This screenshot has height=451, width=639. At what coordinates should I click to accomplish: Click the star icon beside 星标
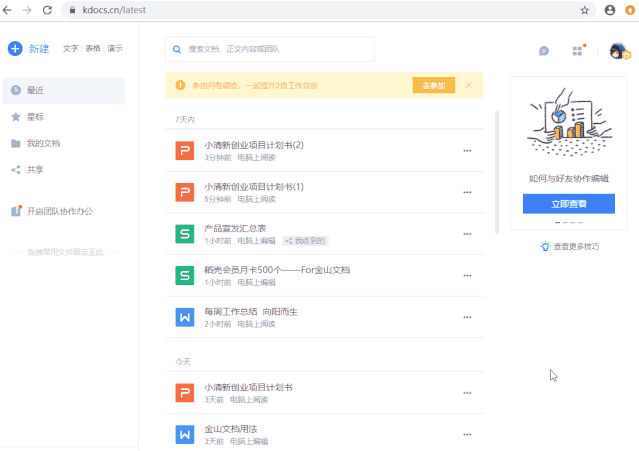16,117
